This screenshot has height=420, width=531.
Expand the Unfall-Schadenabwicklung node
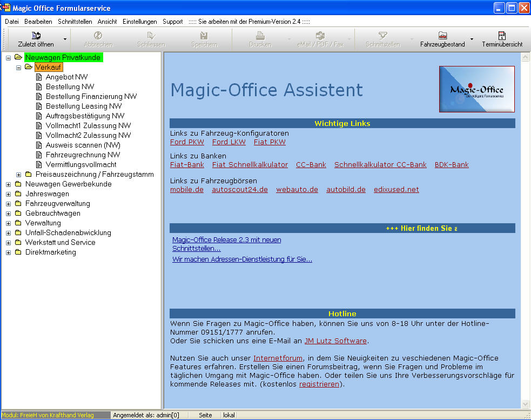coord(9,233)
